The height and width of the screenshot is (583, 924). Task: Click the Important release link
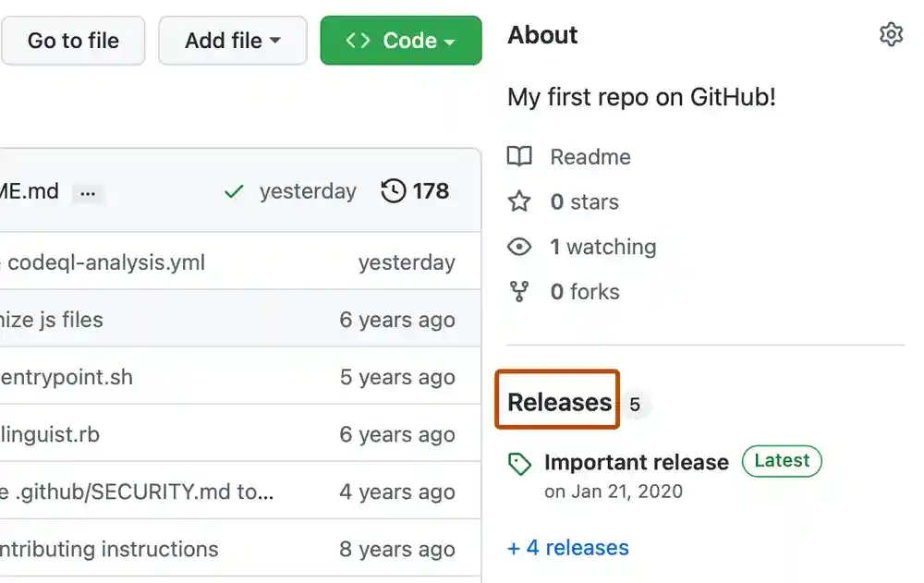point(637,462)
